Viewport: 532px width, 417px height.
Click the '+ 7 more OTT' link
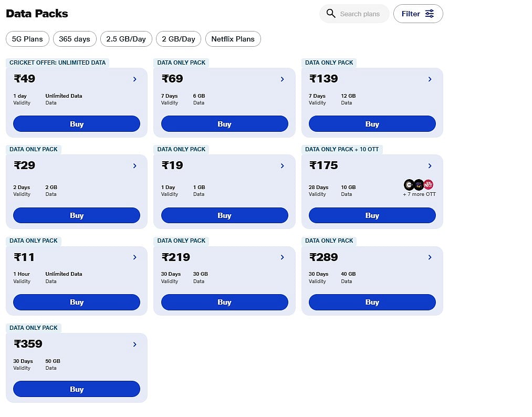[419, 194]
